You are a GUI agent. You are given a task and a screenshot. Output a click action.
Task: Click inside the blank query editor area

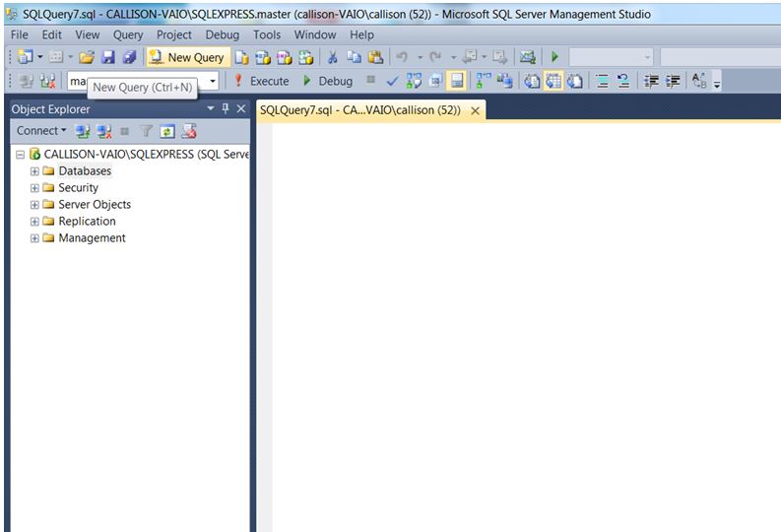point(526,327)
